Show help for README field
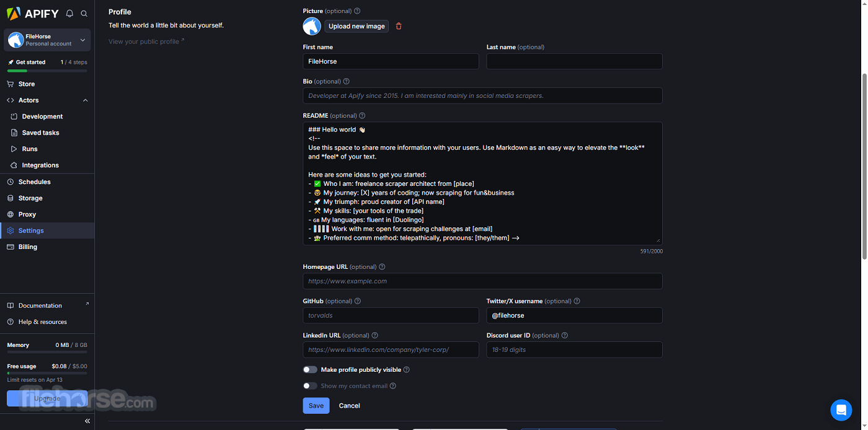This screenshot has width=868, height=430. click(362, 116)
